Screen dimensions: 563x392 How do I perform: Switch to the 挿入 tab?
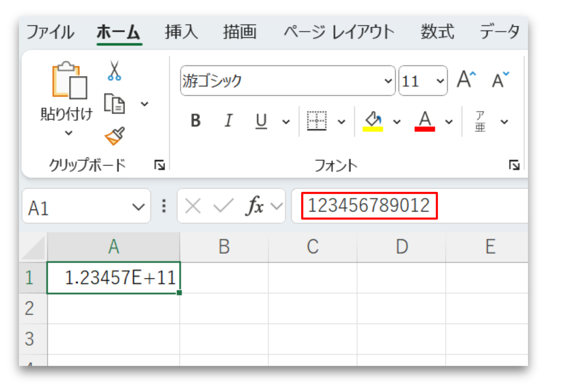point(181,31)
